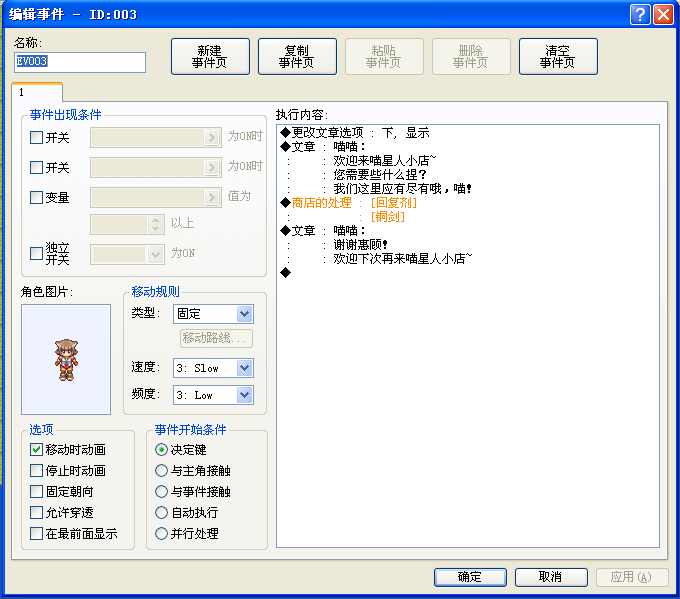Click 新建事件页 button
The width and height of the screenshot is (680, 599).
coord(210,56)
